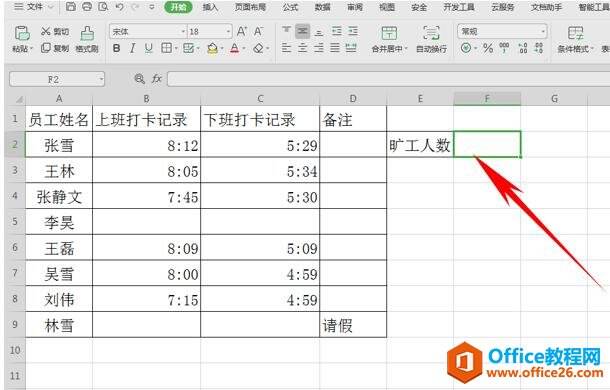This screenshot has height=390, width=610.
Task: Expand the number format dropdown
Action: 543,31
